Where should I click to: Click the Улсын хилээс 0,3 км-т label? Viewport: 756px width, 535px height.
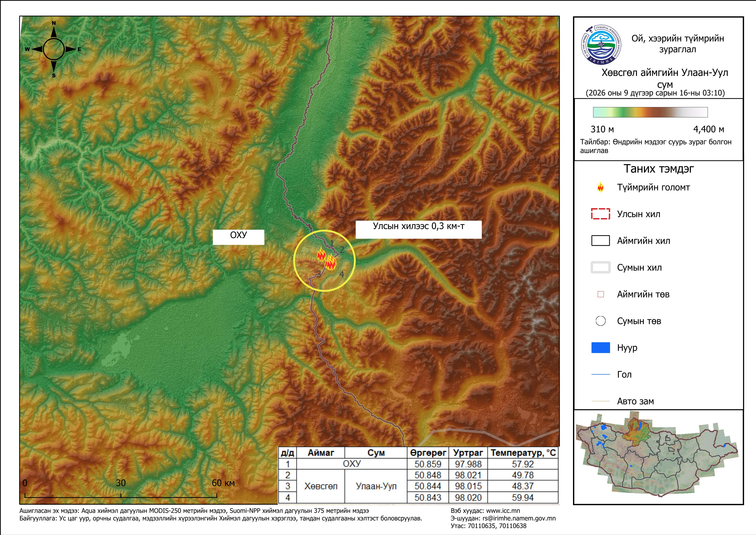click(418, 226)
